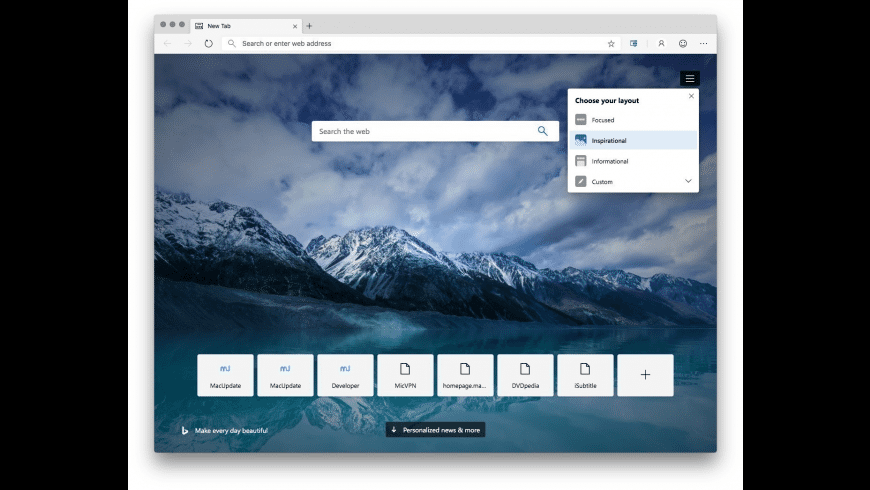Select the Focused layout option
Image resolution: width=870 pixels, height=490 pixels.
pyautogui.click(x=633, y=120)
